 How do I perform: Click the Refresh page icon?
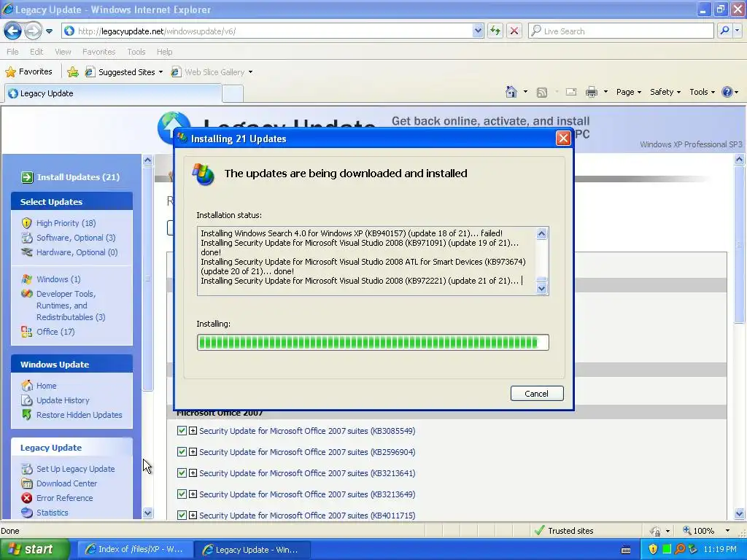(x=495, y=31)
